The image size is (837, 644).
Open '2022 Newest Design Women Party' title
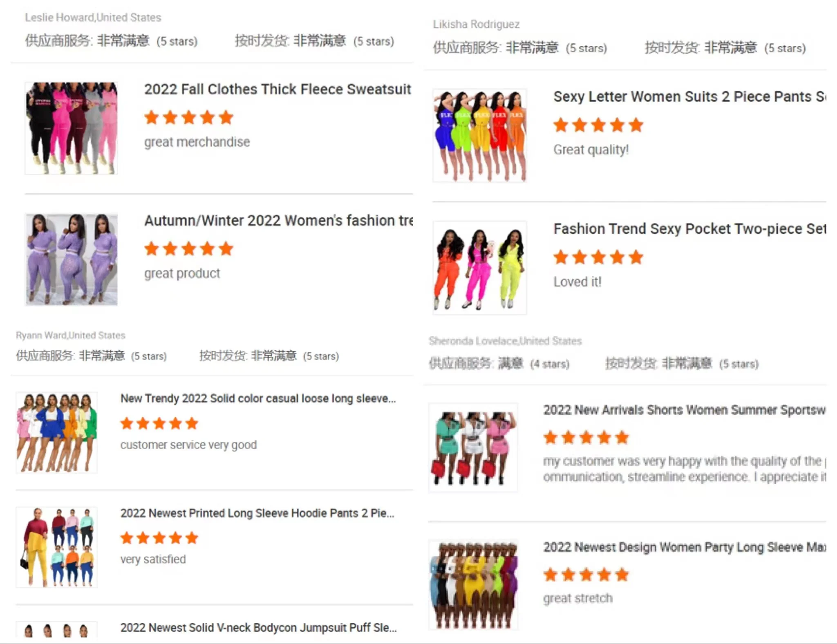685,547
